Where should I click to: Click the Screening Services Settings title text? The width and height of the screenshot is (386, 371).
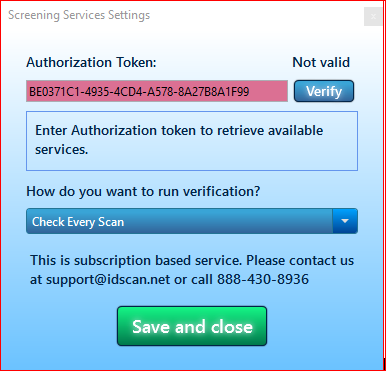coord(79,15)
